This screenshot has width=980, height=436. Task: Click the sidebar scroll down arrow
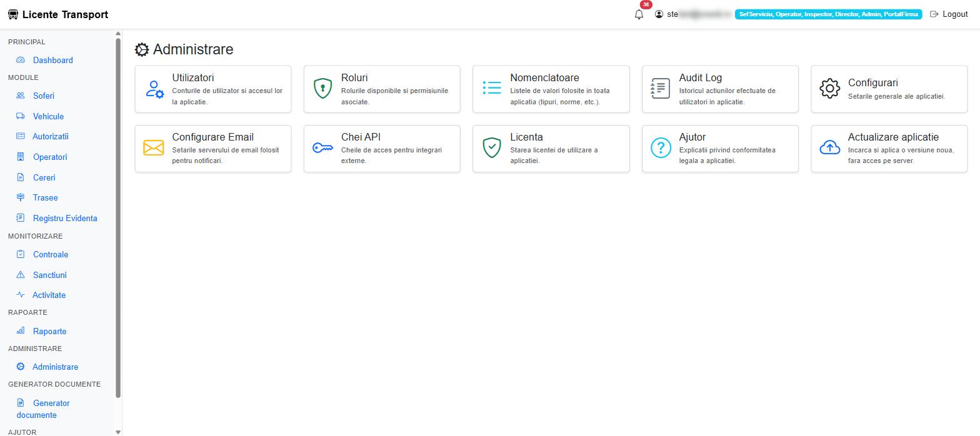click(x=118, y=432)
